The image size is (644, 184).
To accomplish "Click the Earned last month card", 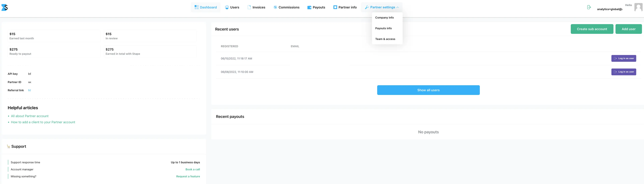I will pyautogui.click(x=54, y=36).
